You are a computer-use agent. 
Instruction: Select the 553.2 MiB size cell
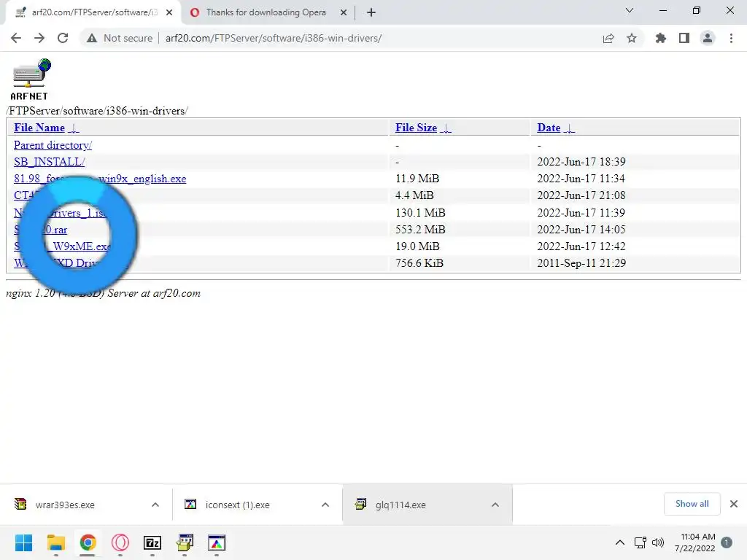pos(420,230)
